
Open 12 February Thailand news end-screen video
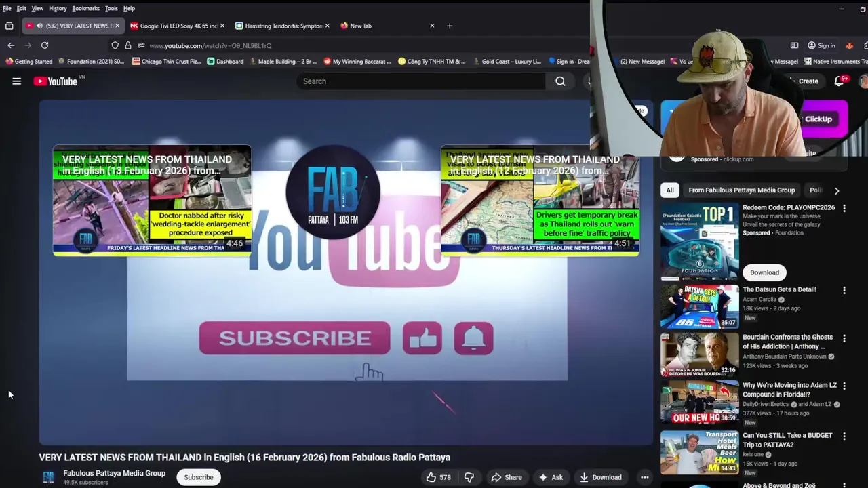(540, 200)
